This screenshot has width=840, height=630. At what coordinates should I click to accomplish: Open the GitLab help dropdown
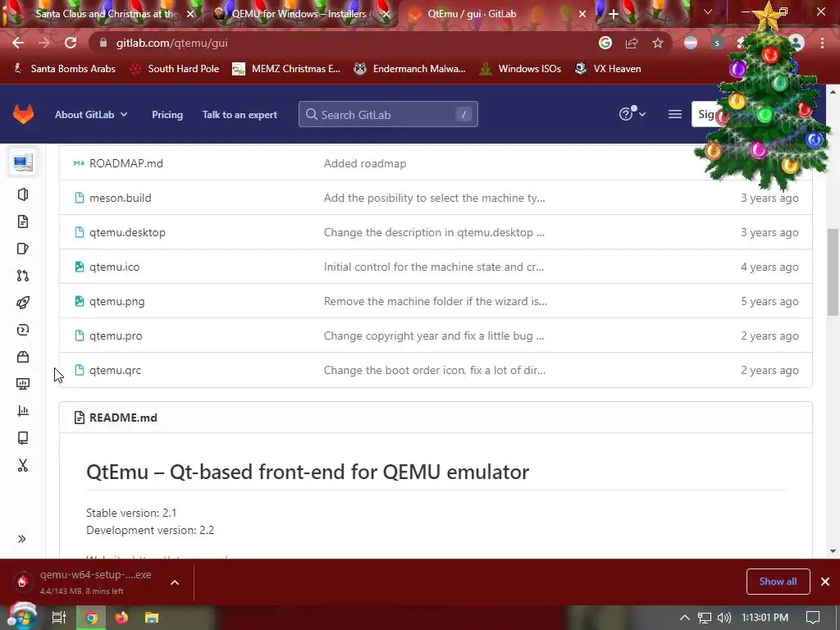[632, 113]
